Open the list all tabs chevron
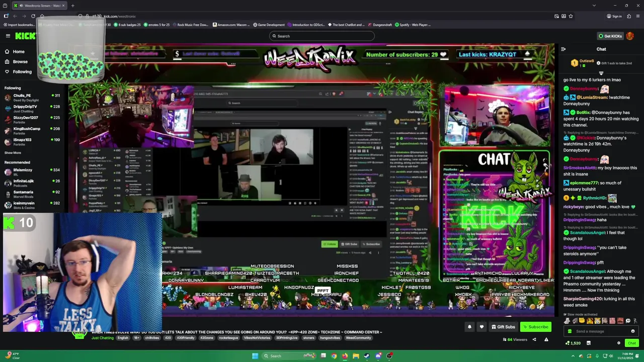 (594, 6)
